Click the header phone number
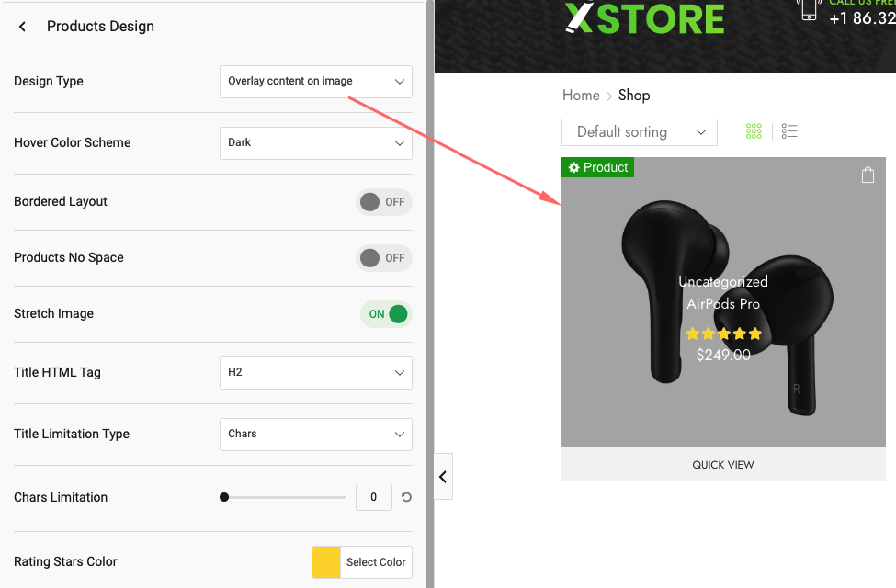The width and height of the screenshot is (896, 588). pos(862,18)
